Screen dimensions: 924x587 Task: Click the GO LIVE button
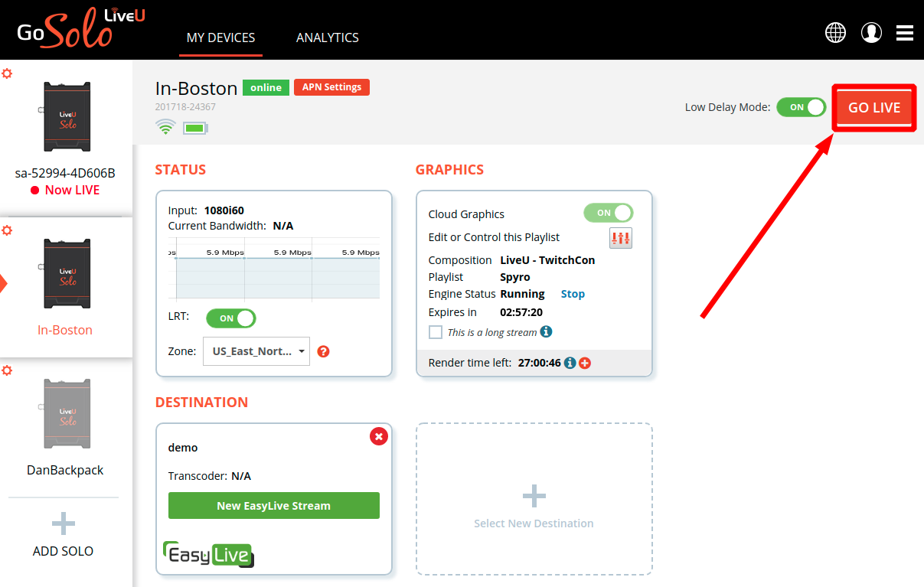pos(874,108)
